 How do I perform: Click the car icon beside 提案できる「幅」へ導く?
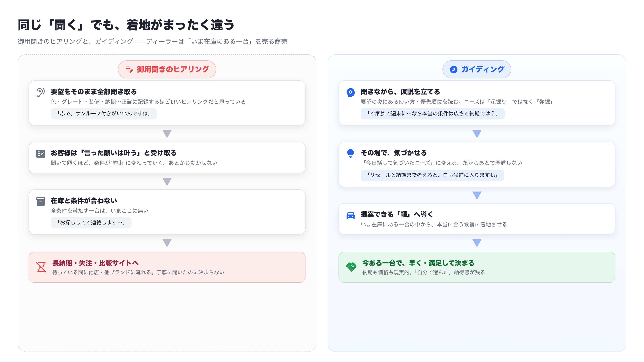click(x=351, y=215)
